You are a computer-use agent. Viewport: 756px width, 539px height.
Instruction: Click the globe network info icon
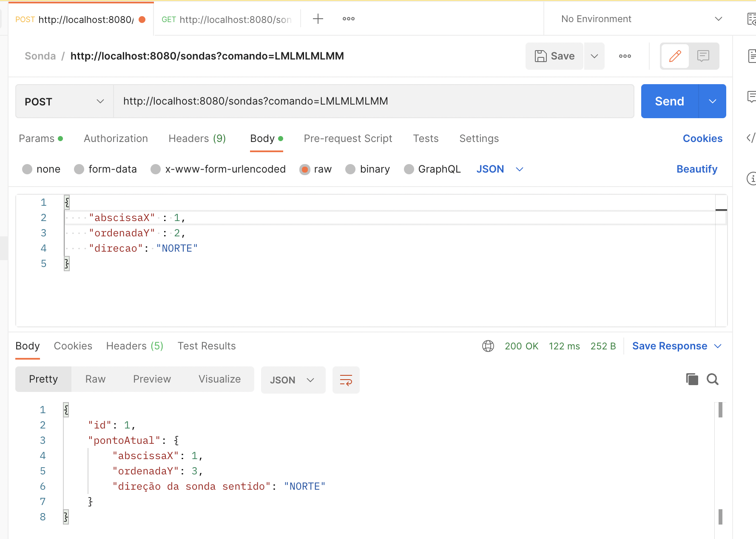[488, 346]
